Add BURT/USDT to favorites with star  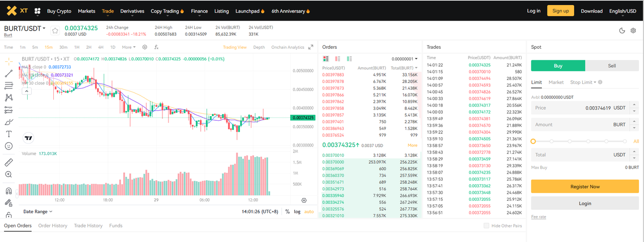[55, 31]
